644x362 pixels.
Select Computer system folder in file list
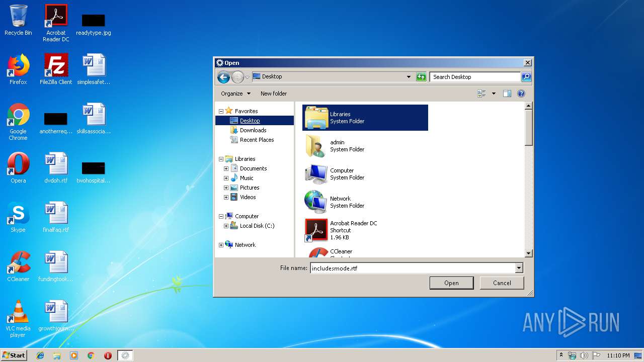(365, 174)
